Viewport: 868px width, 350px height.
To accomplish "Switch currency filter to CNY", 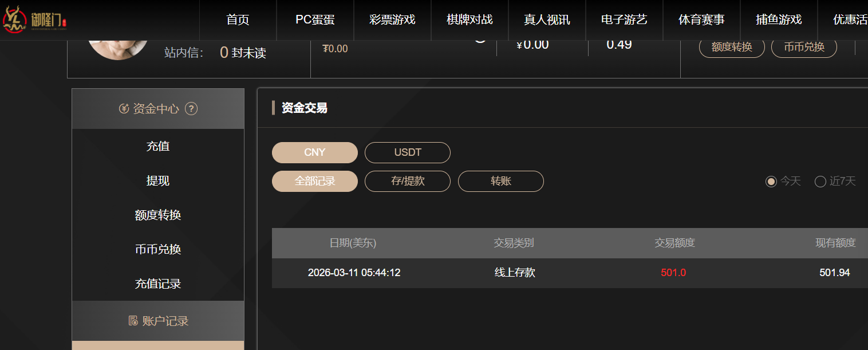I will point(314,152).
